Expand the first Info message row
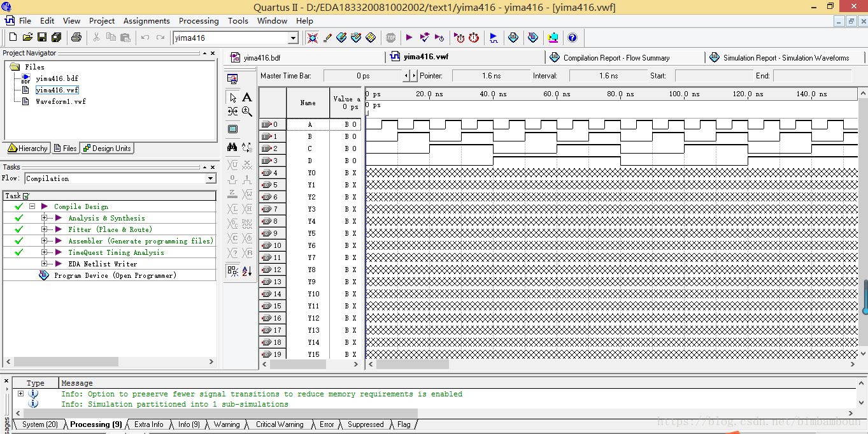The height and width of the screenshot is (434, 868). click(20, 394)
